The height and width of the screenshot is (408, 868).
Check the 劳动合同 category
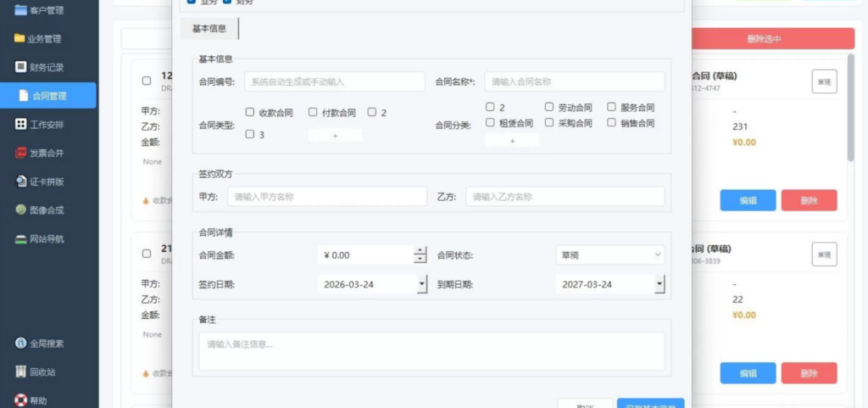click(549, 107)
